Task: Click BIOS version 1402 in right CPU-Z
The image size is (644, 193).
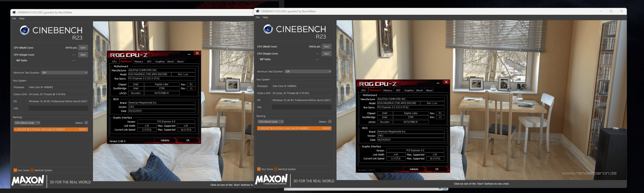Action: pyautogui.click(x=411, y=136)
